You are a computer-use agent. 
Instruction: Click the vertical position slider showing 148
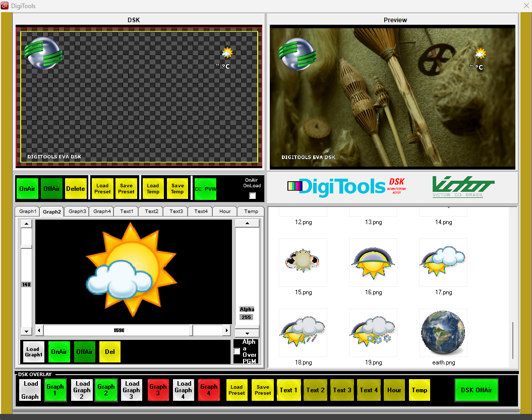tap(26, 277)
